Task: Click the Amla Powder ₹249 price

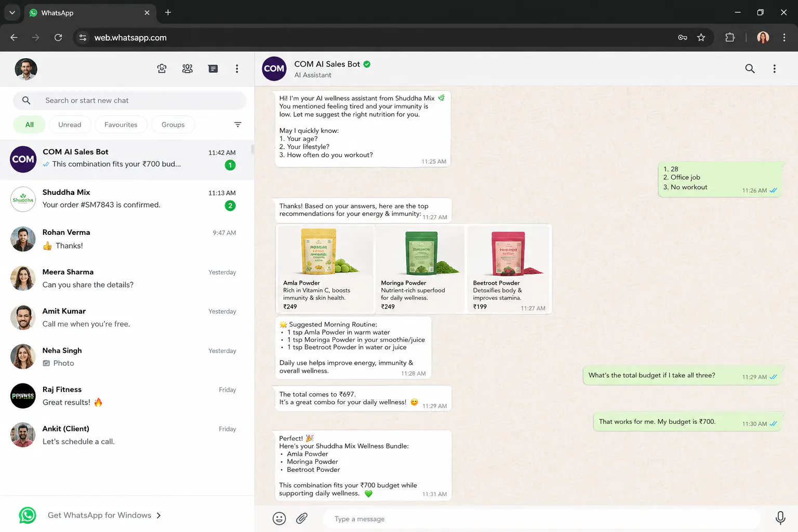Action: click(290, 307)
